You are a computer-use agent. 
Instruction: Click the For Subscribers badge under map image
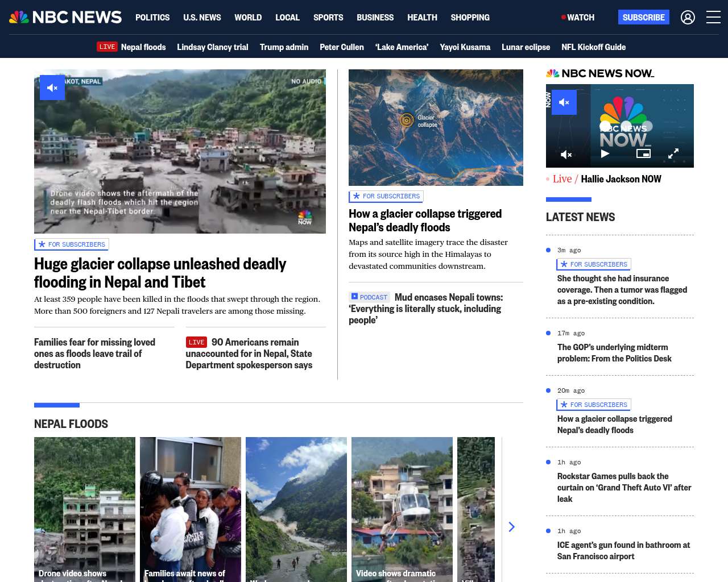pos(386,196)
